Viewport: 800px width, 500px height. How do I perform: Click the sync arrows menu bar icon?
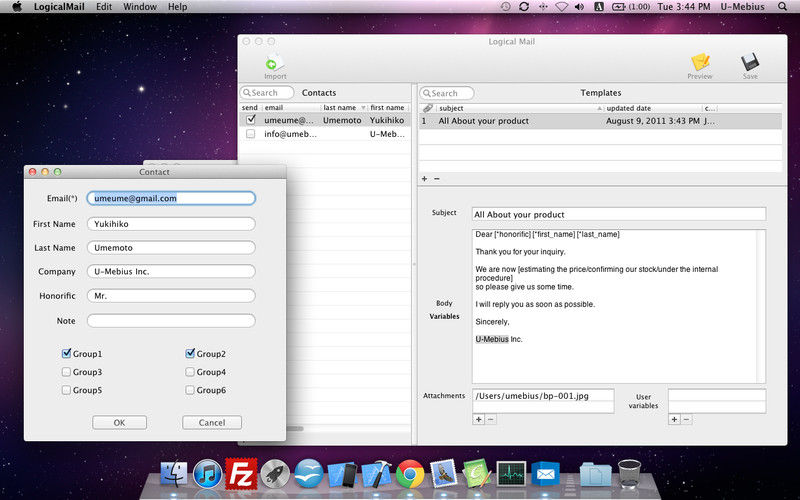pyautogui.click(x=524, y=7)
